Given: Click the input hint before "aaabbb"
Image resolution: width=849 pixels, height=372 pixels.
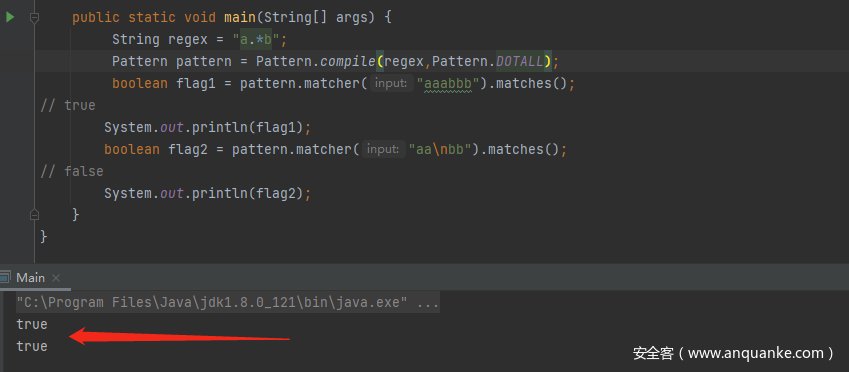Looking at the screenshot, I should coord(391,83).
